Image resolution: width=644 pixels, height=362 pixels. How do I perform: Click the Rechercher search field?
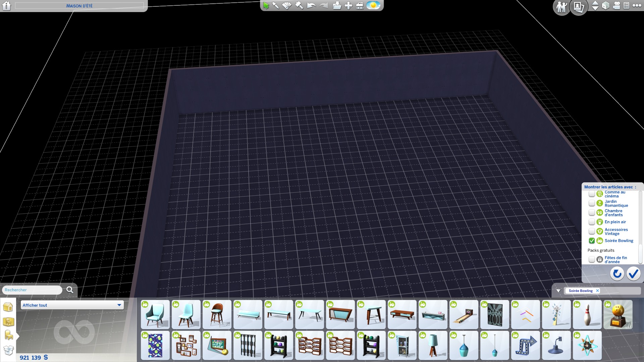[32, 290]
